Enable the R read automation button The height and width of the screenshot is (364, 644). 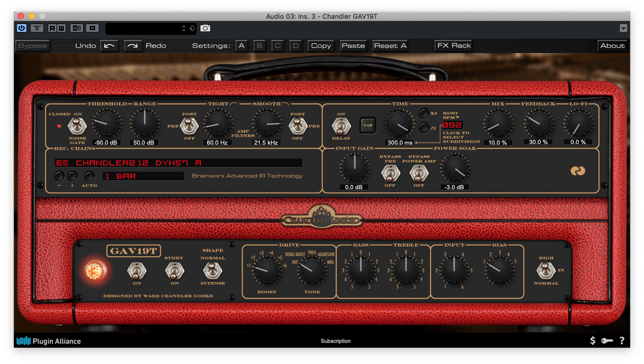(52, 28)
